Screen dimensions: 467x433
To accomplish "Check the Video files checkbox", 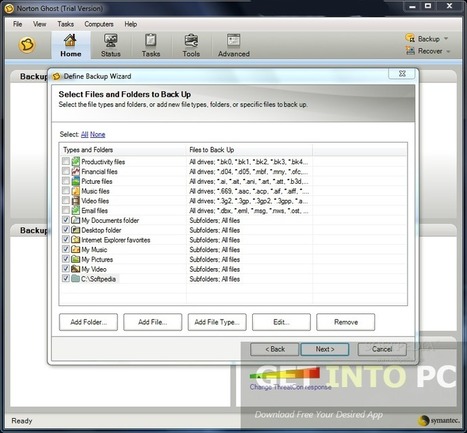I will [66, 200].
